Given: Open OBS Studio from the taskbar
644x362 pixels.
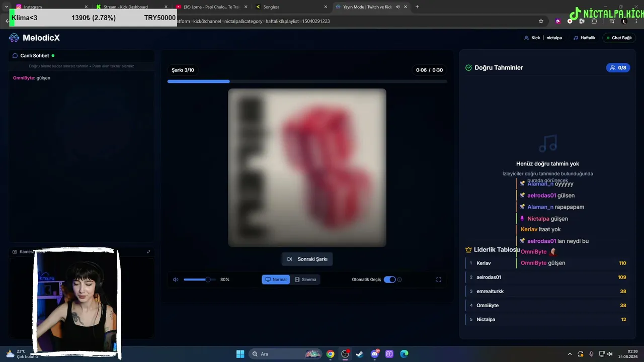Looking at the screenshot, I should [345, 354].
